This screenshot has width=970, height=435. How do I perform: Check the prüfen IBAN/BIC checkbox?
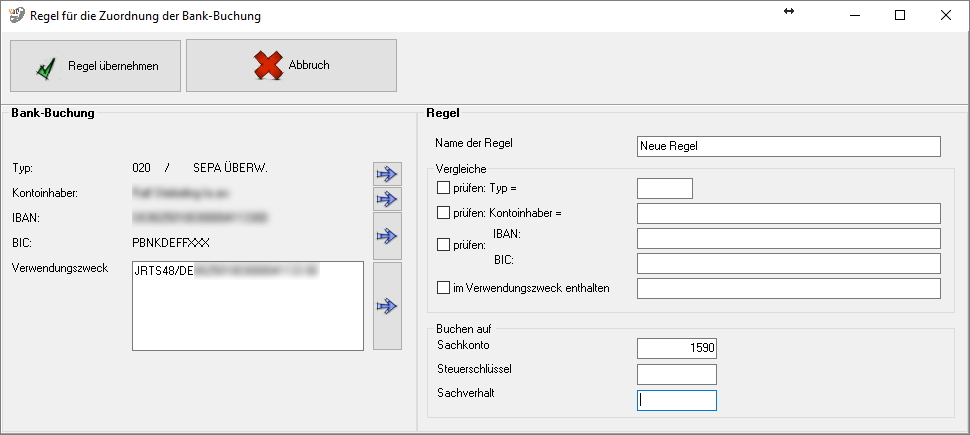tap(444, 244)
